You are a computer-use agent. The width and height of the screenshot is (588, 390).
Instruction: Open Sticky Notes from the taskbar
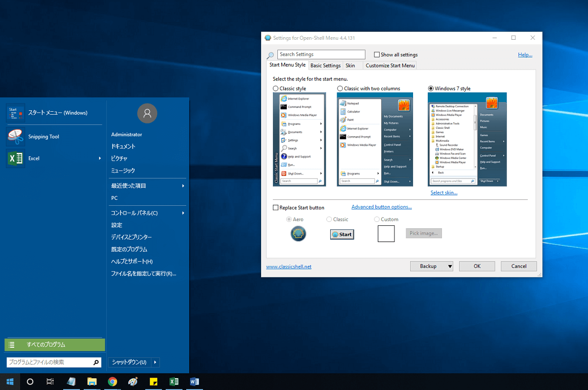point(153,381)
